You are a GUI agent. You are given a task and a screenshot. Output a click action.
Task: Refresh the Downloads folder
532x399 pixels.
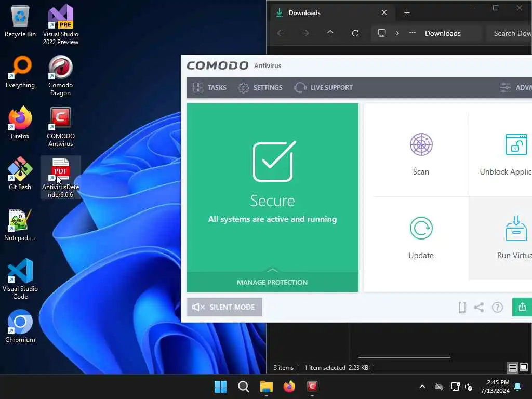[355, 33]
